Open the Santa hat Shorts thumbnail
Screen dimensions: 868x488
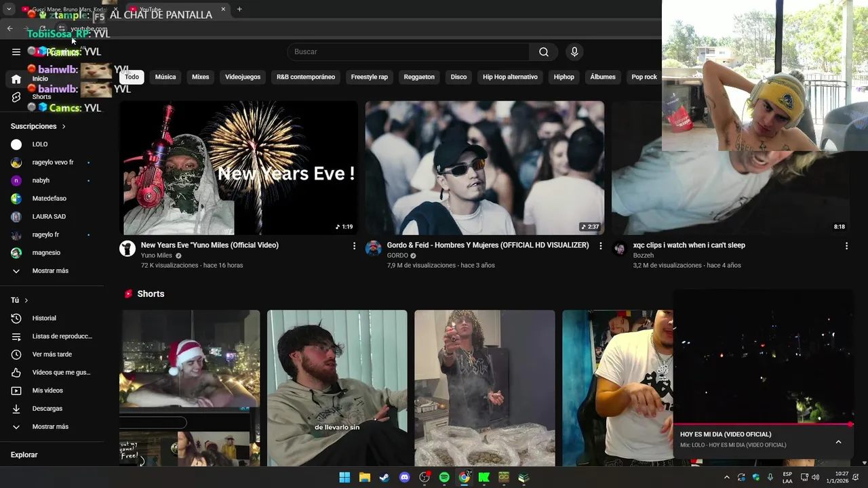point(190,388)
